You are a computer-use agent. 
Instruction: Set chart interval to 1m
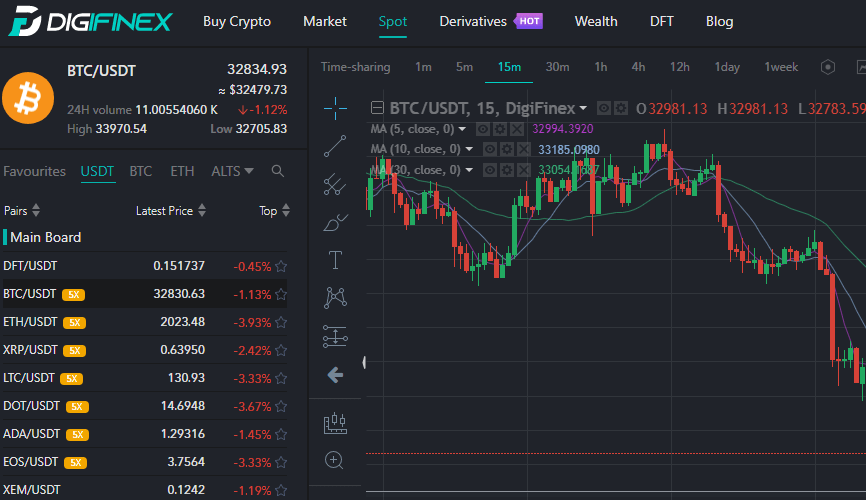424,67
